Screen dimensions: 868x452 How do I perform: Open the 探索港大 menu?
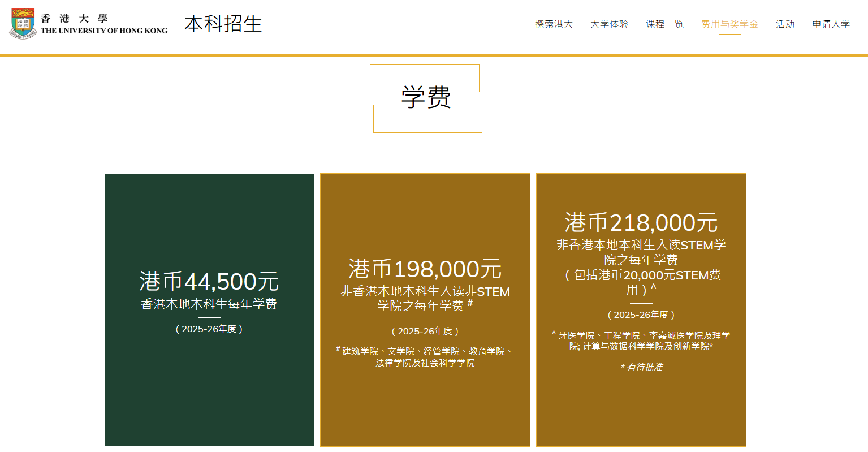[x=554, y=24]
